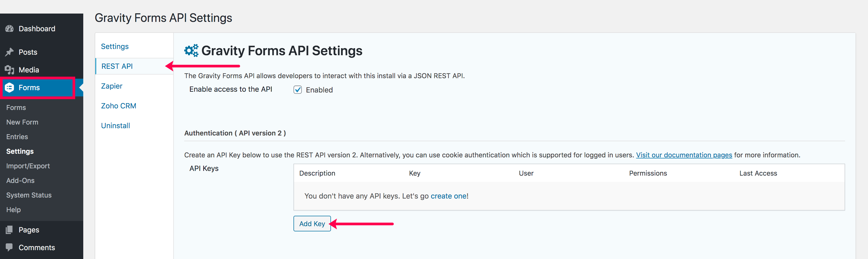Click the Comments speech bubble icon

(9, 248)
